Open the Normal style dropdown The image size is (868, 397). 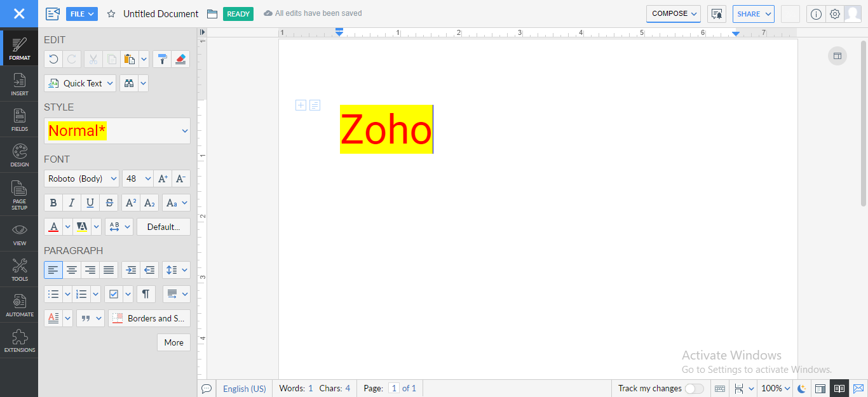[x=117, y=130]
